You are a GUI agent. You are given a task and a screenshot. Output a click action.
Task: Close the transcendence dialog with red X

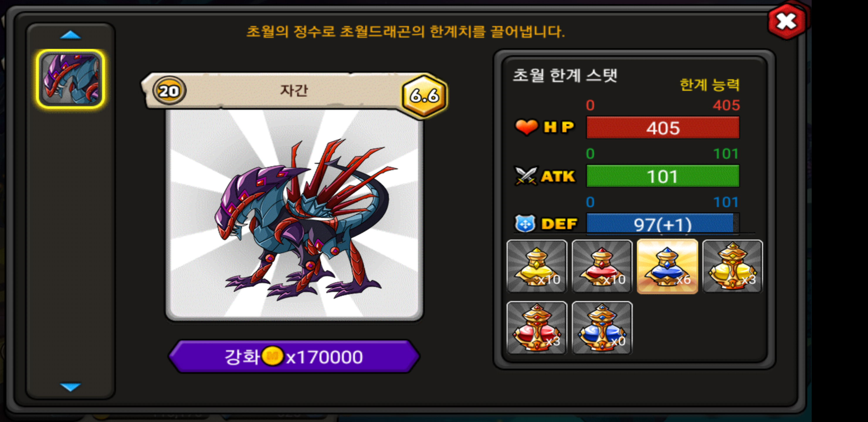786,22
